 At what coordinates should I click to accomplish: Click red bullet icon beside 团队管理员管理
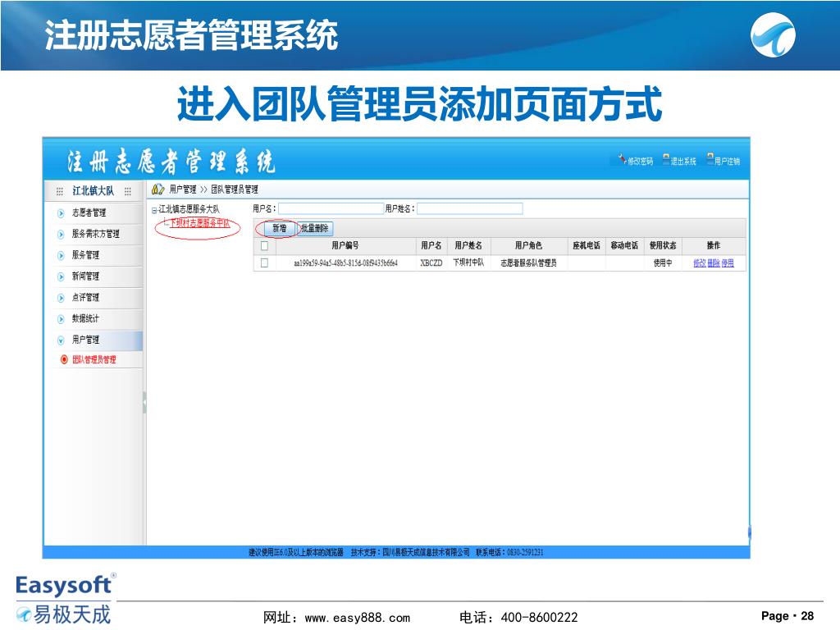click(64, 359)
